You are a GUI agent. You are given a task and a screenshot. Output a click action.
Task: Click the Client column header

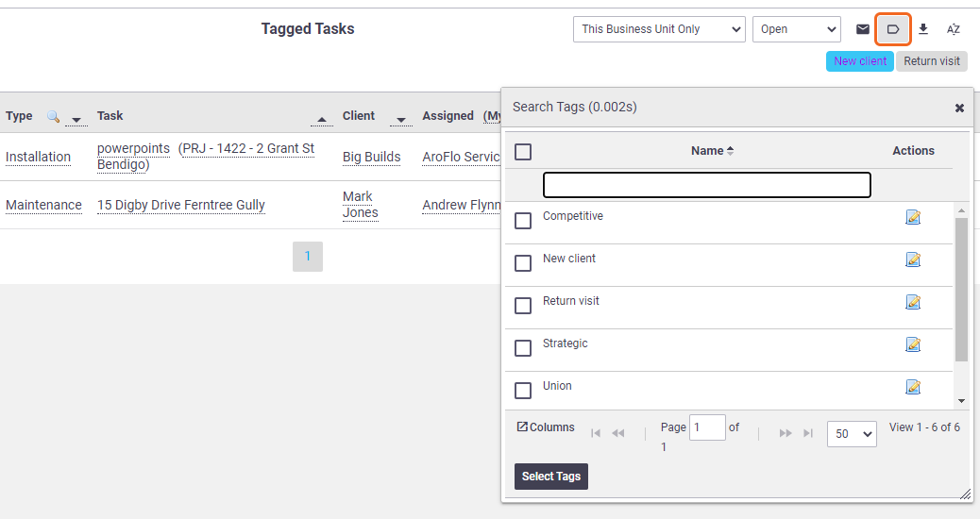pyautogui.click(x=359, y=116)
